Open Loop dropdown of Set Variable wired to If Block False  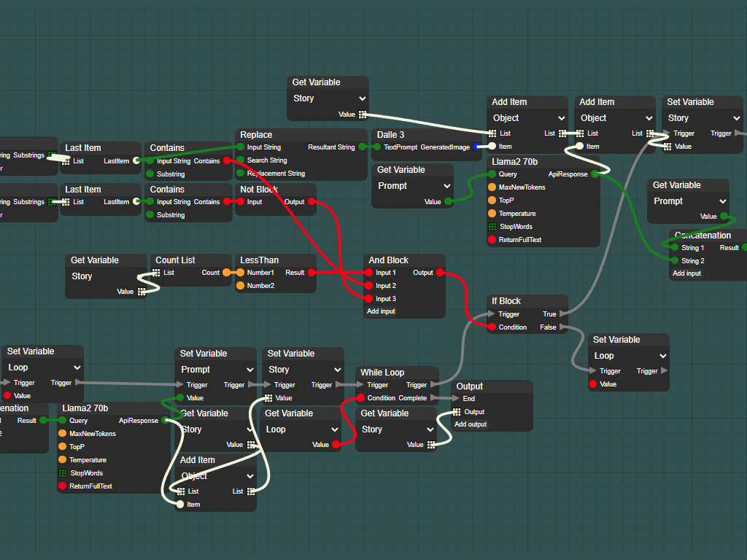pyautogui.click(x=630, y=356)
